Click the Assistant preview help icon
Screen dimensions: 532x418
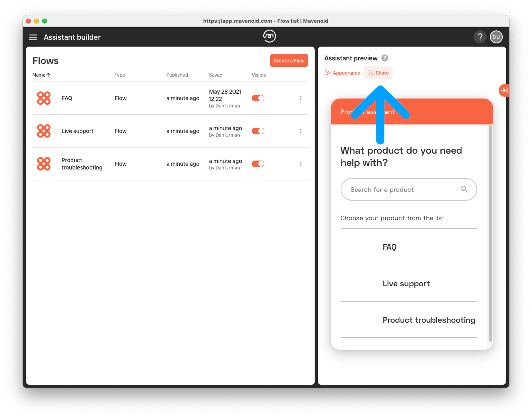click(x=385, y=58)
